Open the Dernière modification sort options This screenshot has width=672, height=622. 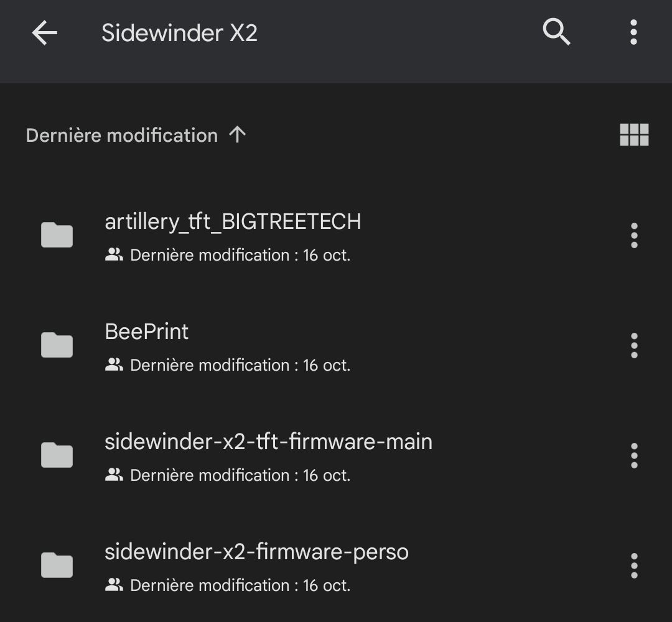122,136
